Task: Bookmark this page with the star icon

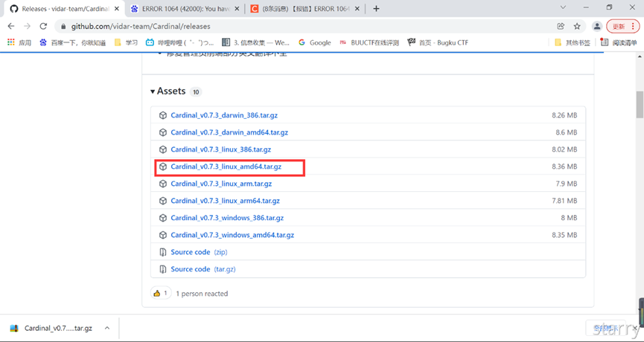Action: pos(577,26)
